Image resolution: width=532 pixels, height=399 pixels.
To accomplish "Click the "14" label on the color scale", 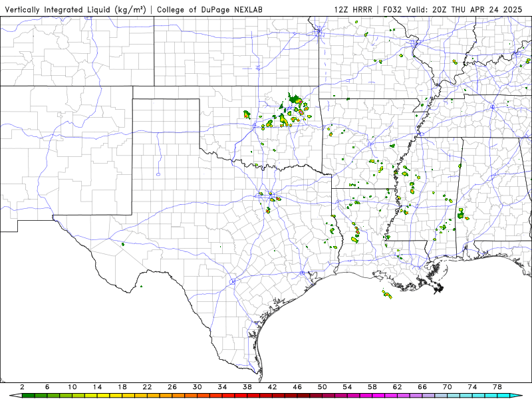I will [97, 387].
